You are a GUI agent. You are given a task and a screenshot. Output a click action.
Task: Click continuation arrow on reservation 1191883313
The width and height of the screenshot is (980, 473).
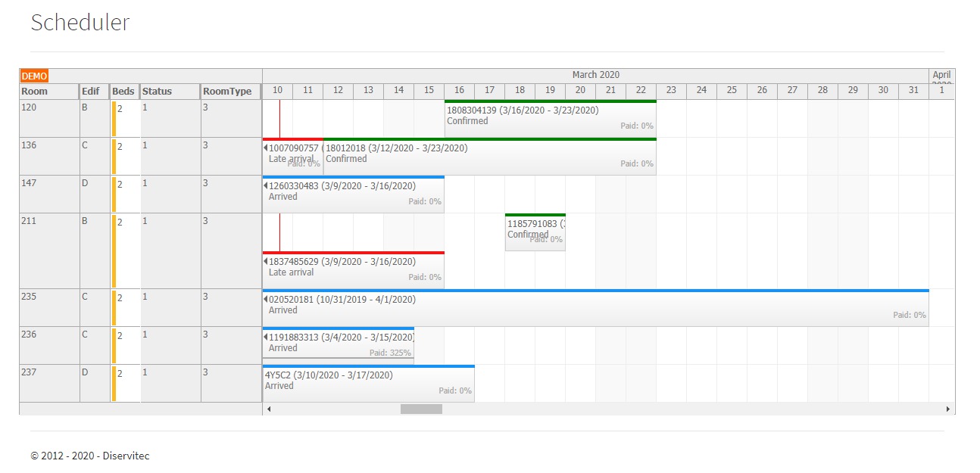266,338
